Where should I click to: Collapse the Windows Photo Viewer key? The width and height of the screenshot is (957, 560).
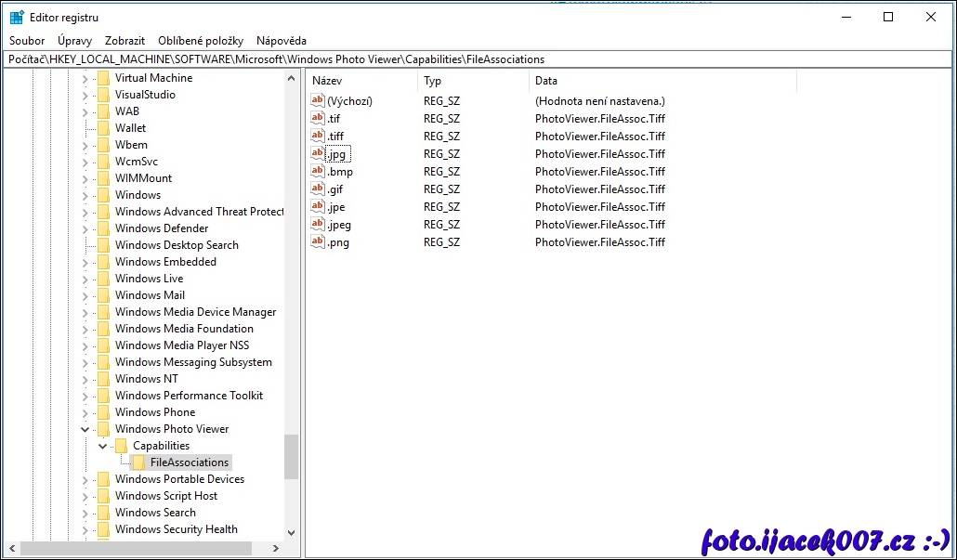click(85, 429)
